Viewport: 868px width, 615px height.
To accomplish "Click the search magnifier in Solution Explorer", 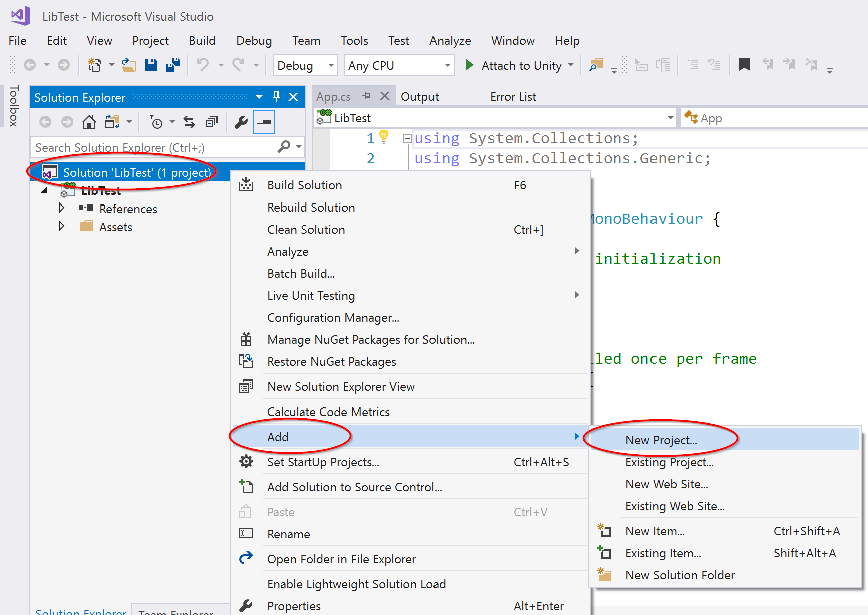I will 284,147.
